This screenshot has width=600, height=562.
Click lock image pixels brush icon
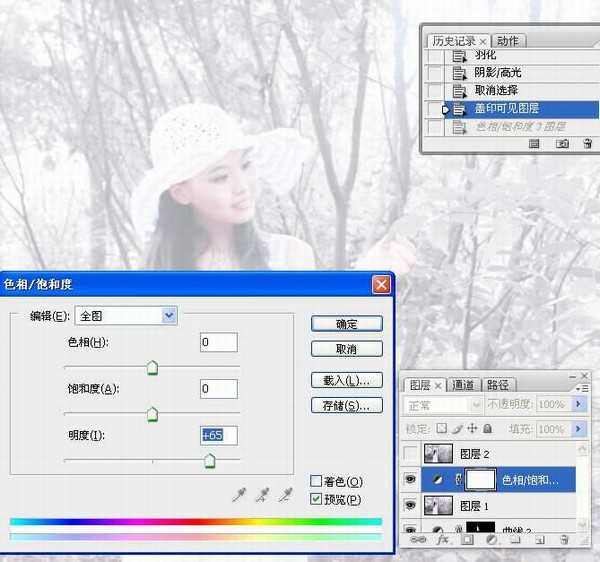457,428
